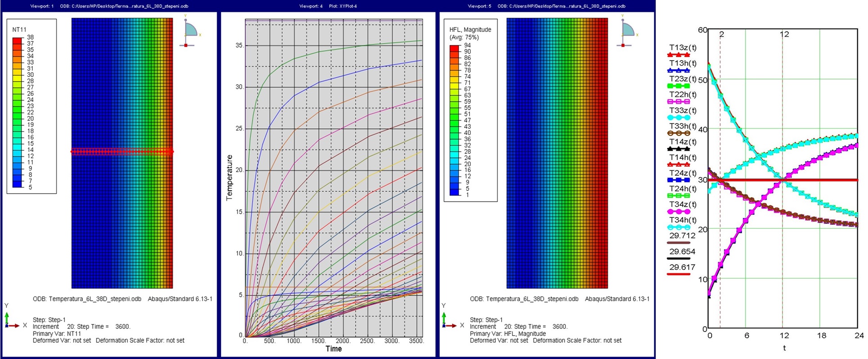Activate the Viewport: 4 XYPlot-4 title bar
The width and height of the screenshot is (868, 359).
click(328, 6)
